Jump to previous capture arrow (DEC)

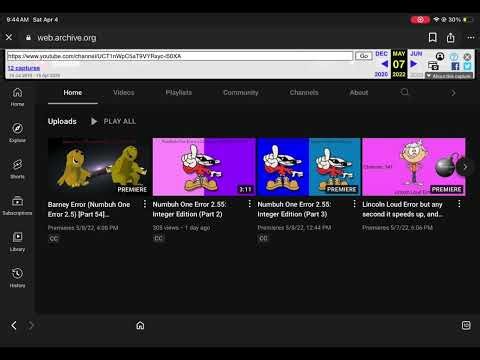point(384,64)
